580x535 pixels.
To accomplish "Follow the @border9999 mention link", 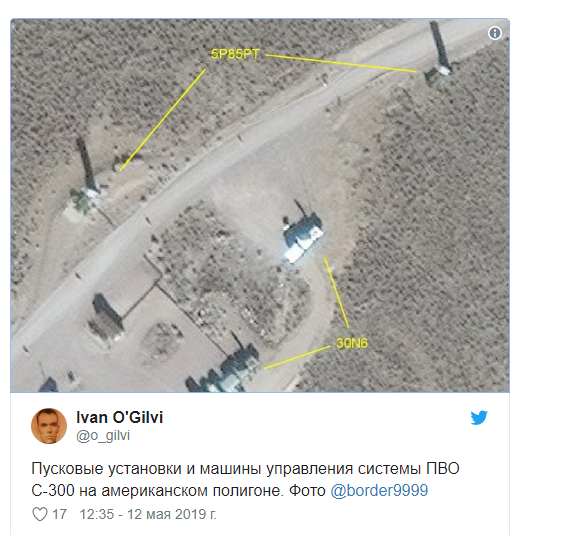I will click(379, 491).
